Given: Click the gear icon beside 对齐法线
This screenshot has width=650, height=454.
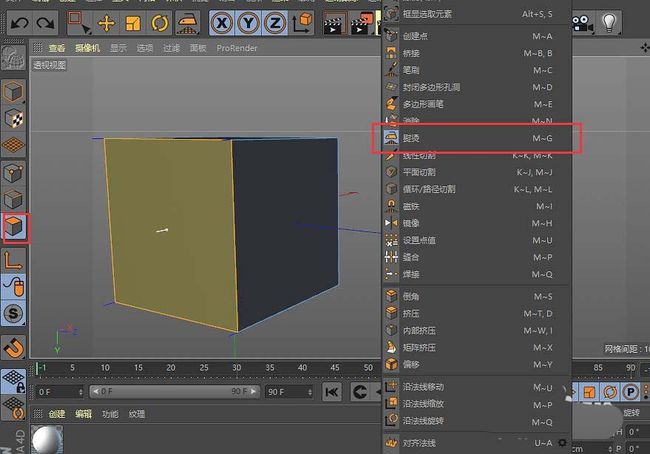Looking at the screenshot, I should (x=562, y=443).
